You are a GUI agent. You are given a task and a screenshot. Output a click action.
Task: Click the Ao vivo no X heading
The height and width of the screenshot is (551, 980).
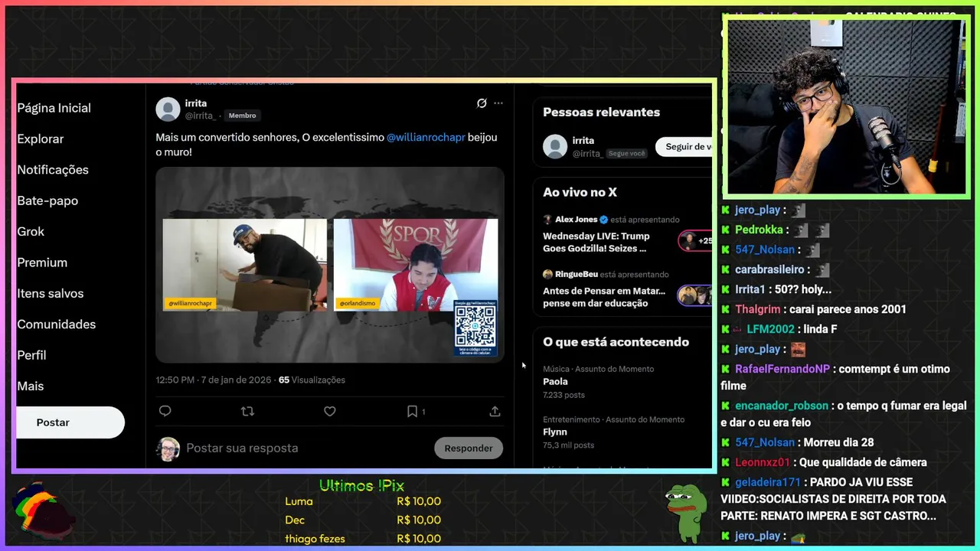pyautogui.click(x=580, y=192)
